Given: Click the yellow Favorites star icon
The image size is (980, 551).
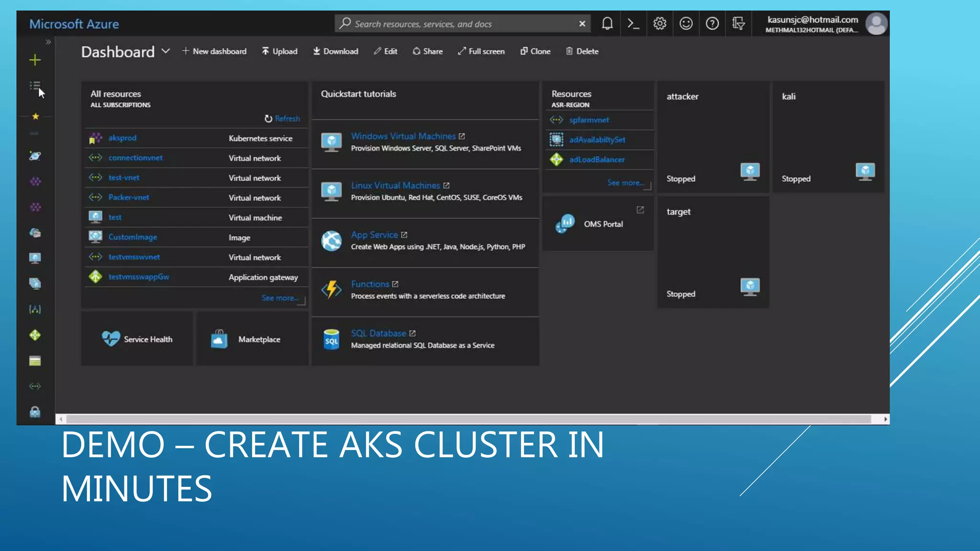Looking at the screenshot, I should 35,116.
